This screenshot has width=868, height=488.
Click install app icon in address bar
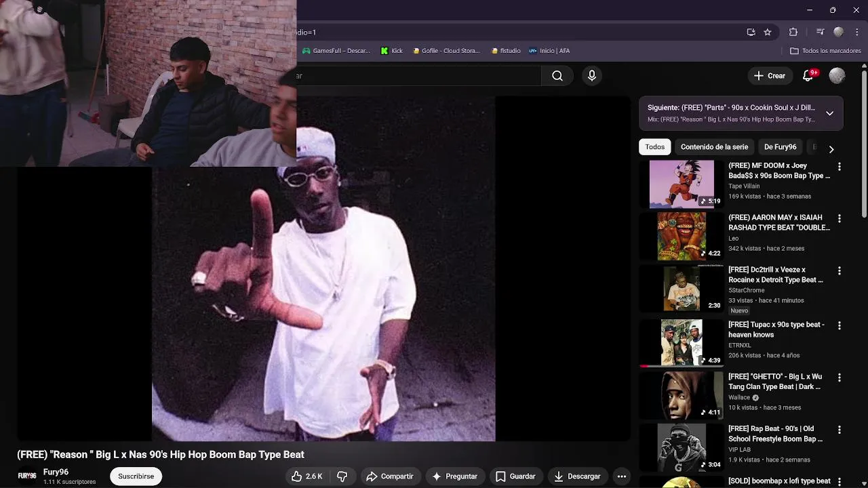point(751,32)
